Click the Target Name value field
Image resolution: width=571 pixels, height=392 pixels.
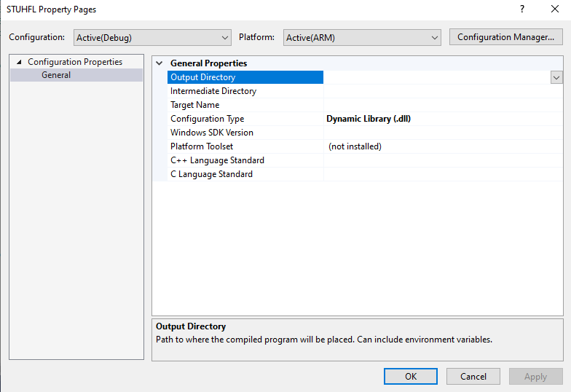point(443,105)
